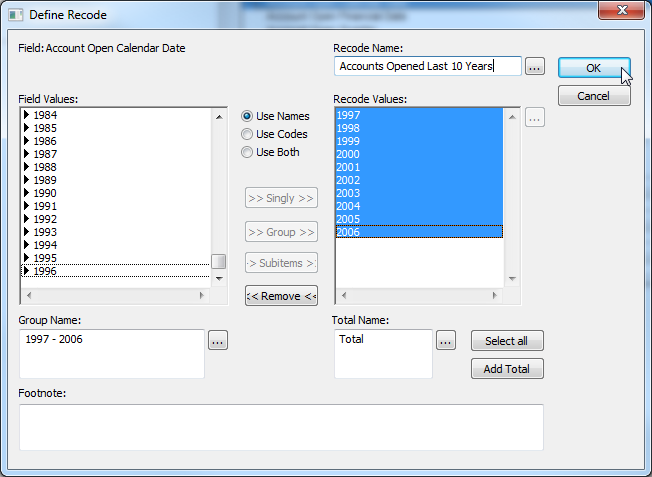
Task: Expand the 1990 tree item arrow
Action: [27, 193]
